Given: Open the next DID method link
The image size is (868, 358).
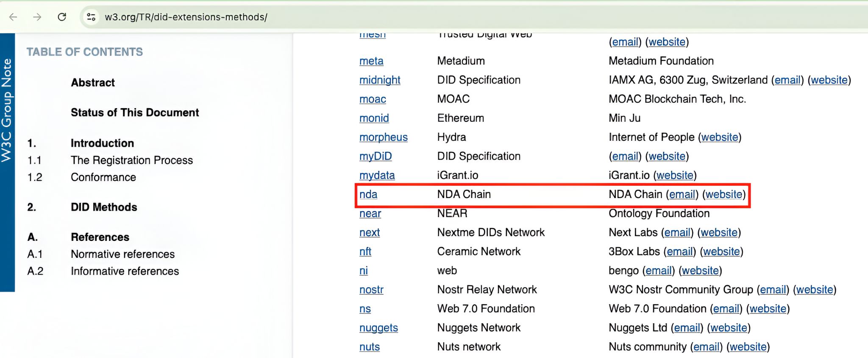Looking at the screenshot, I should point(370,232).
